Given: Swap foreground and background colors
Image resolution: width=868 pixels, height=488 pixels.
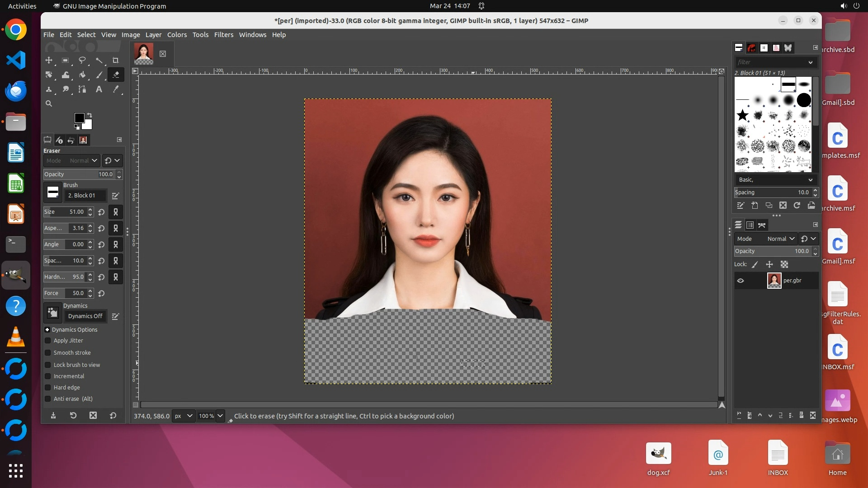Looking at the screenshot, I should tap(90, 115).
